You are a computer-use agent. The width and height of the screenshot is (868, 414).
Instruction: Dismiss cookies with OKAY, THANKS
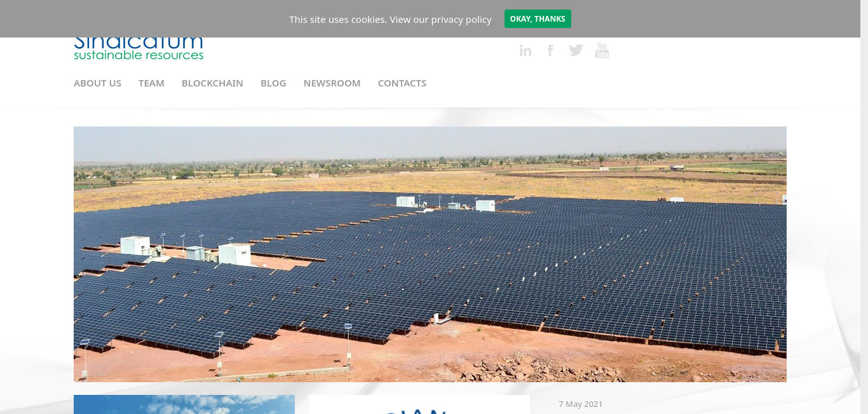click(538, 19)
